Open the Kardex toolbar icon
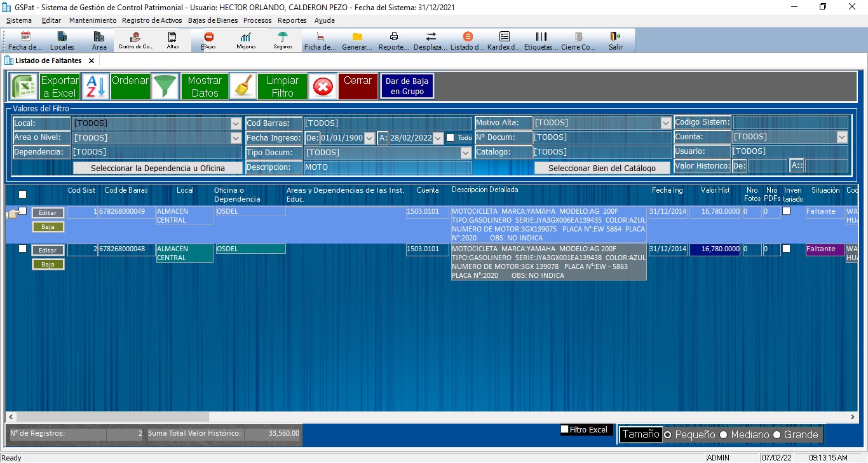This screenshot has width=868, height=463. click(505, 41)
